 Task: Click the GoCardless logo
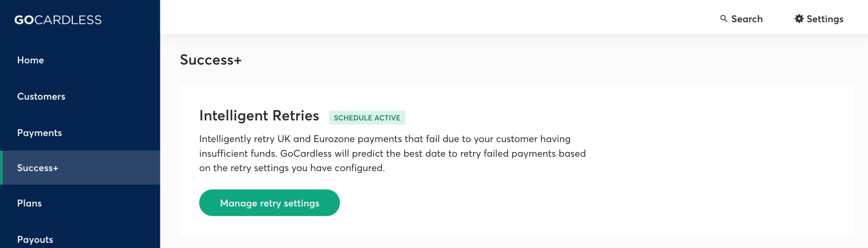(x=58, y=20)
